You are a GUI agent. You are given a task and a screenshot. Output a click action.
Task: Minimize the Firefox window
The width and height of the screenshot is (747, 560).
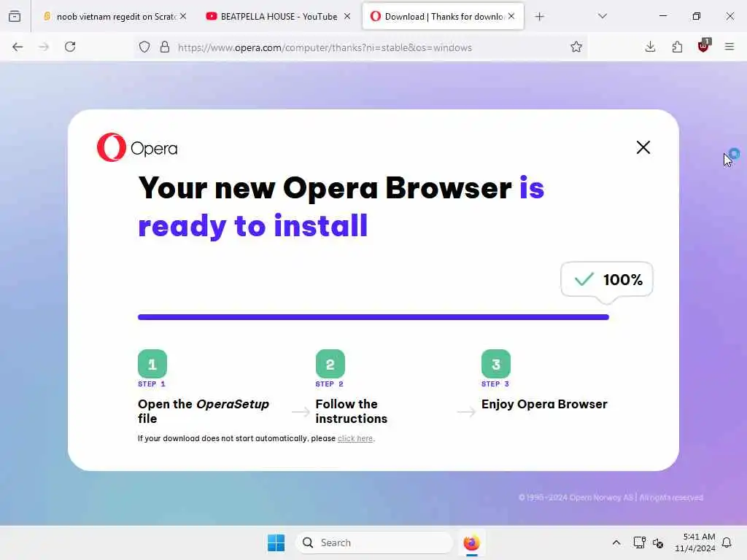click(x=662, y=16)
